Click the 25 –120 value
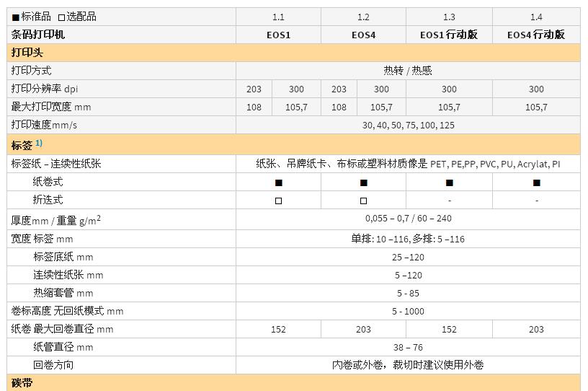Viewport: 588px width, 391px height. (408, 258)
